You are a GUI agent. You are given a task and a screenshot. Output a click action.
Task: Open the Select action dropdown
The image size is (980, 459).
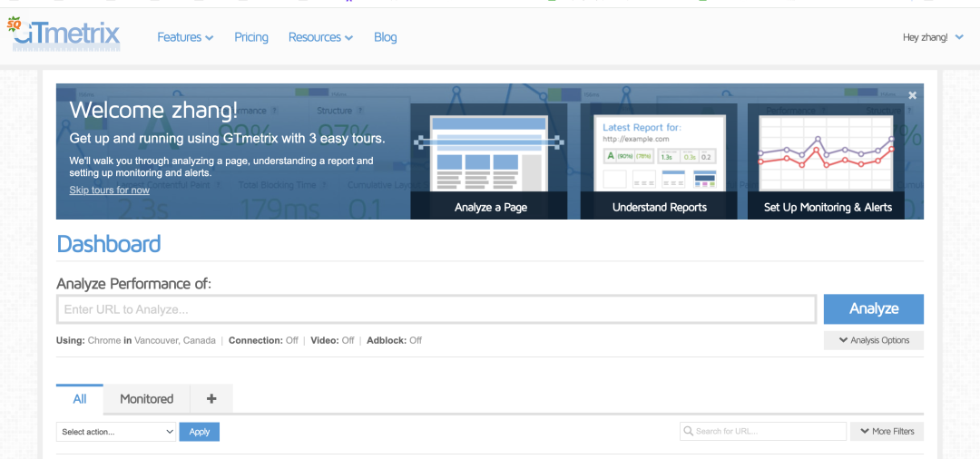point(116,432)
